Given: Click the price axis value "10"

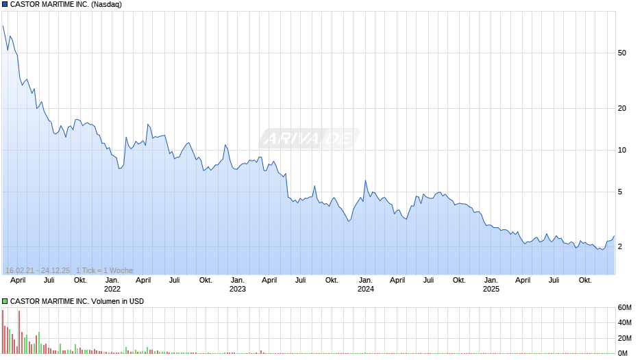Looking at the screenshot, I should (622, 151).
